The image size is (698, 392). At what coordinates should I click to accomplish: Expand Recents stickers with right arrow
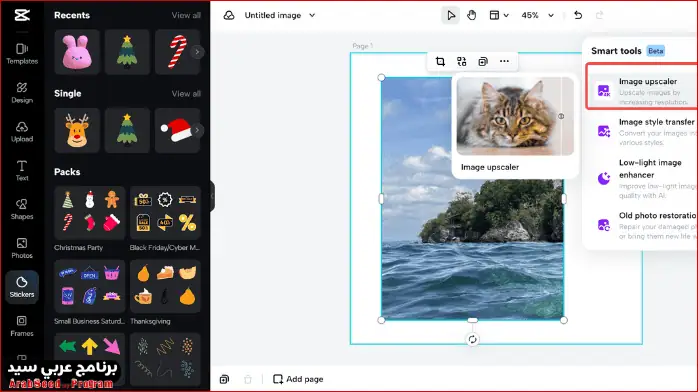pyautogui.click(x=197, y=52)
